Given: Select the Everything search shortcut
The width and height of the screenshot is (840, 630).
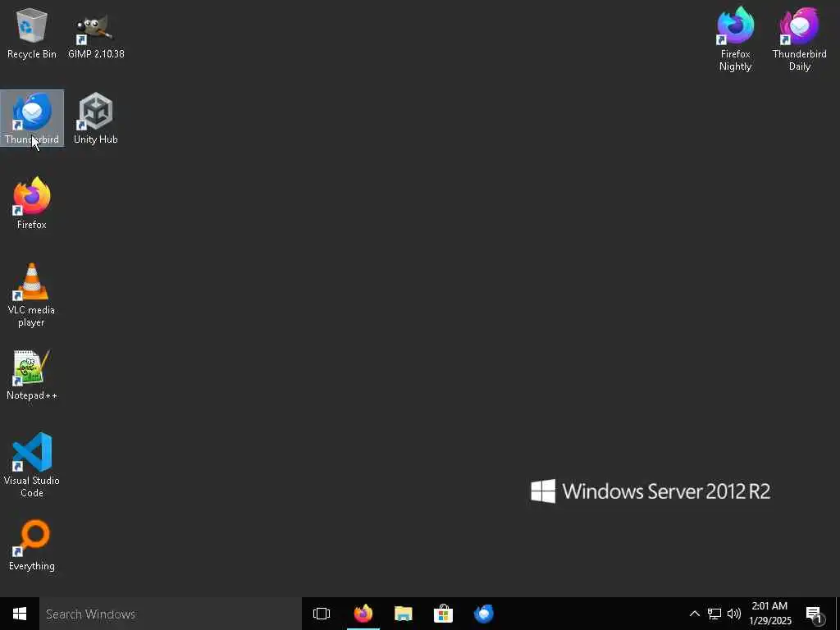Looking at the screenshot, I should pyautogui.click(x=32, y=546).
